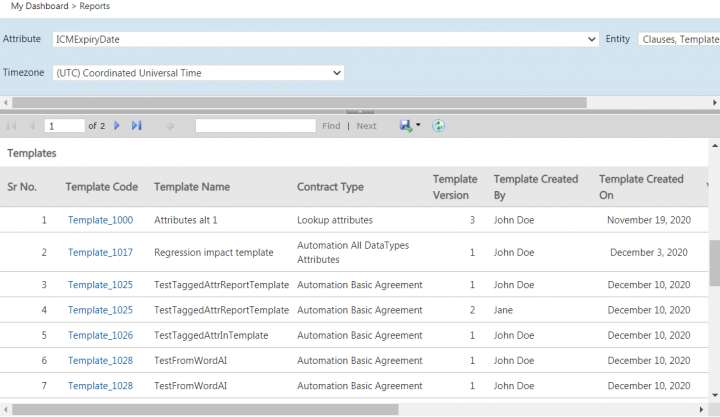The height and width of the screenshot is (417, 720).
Task: Go to the next report page
Action: [117, 126]
